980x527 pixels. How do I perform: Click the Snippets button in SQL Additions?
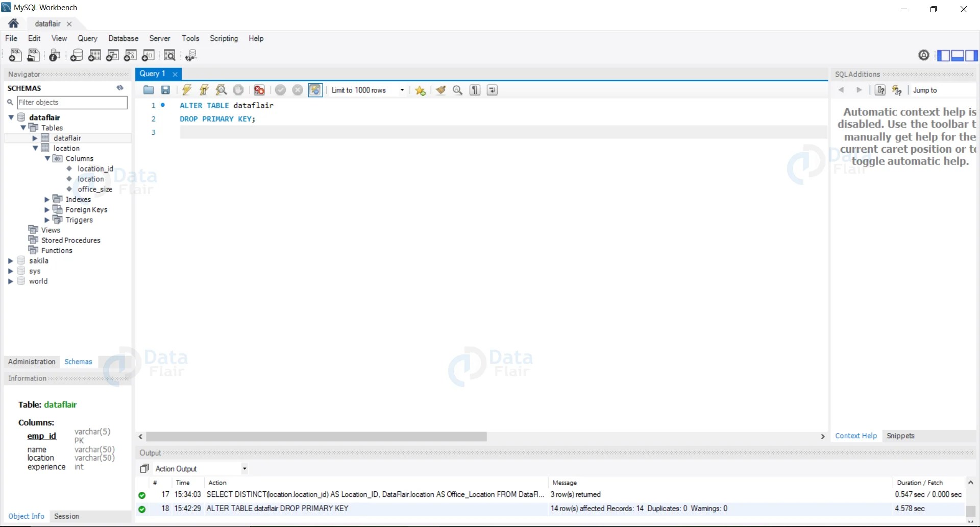(900, 436)
